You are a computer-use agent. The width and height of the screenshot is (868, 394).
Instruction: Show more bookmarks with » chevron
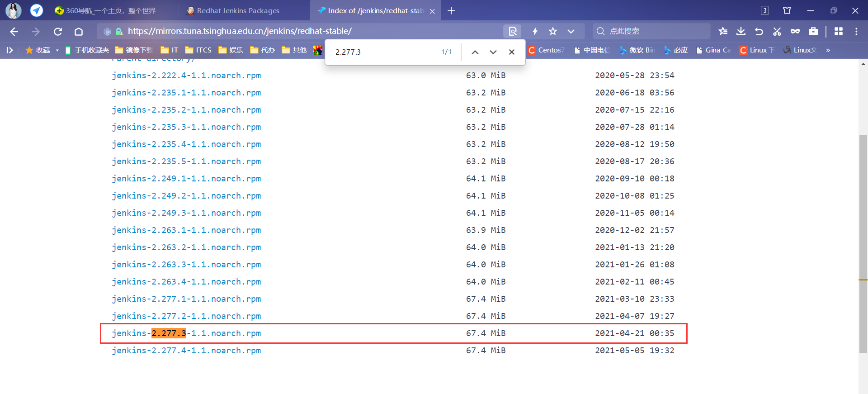point(828,50)
